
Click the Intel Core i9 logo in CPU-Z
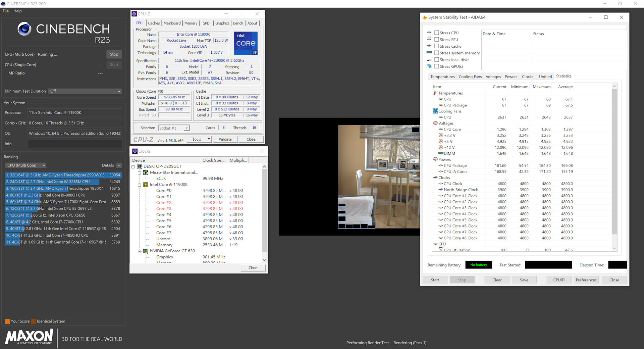click(246, 43)
